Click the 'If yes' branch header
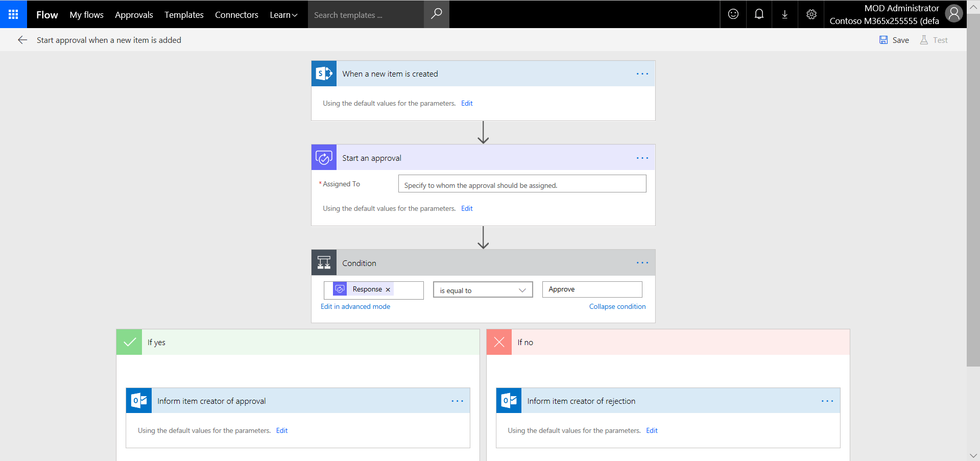980x461 pixels. (x=298, y=342)
